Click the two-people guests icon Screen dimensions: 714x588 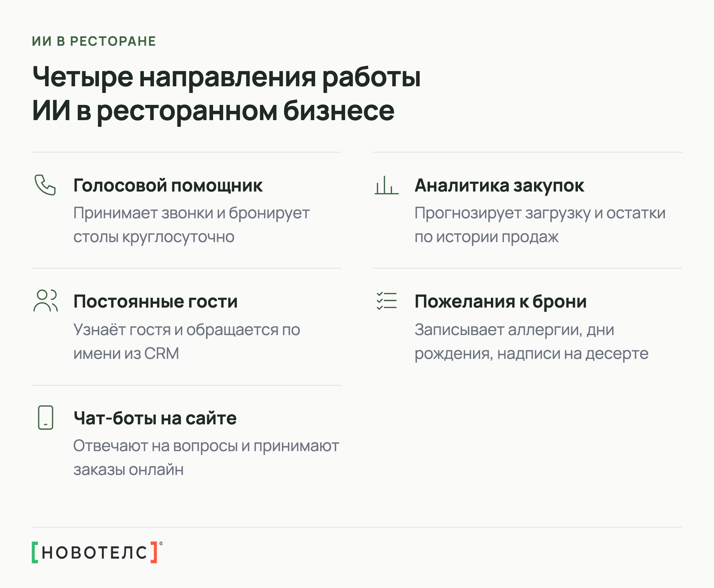45,301
